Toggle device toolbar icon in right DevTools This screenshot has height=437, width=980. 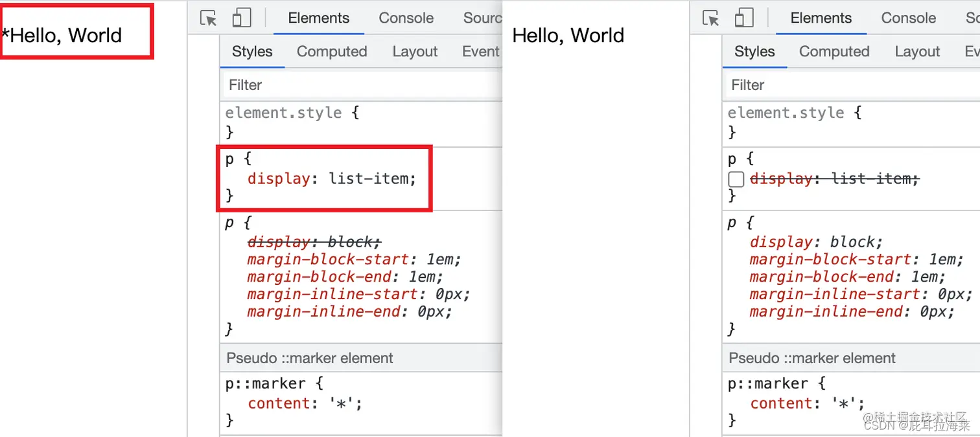[x=744, y=18]
